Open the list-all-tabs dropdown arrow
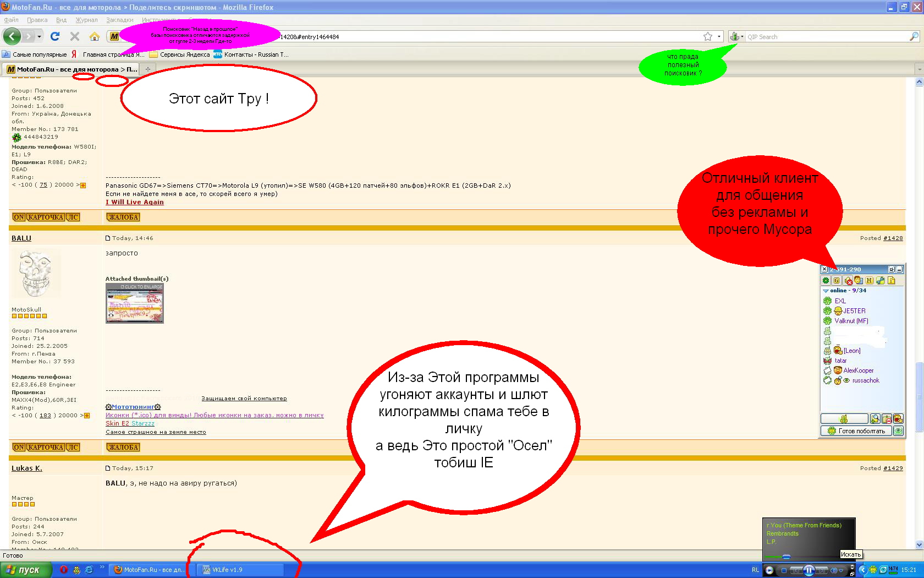The width and height of the screenshot is (924, 578). pos(919,69)
